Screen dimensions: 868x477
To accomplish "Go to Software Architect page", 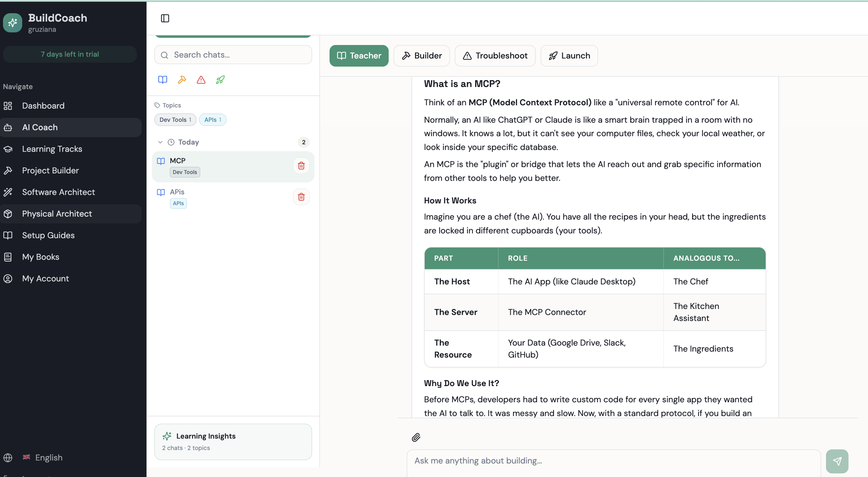I will 58,192.
